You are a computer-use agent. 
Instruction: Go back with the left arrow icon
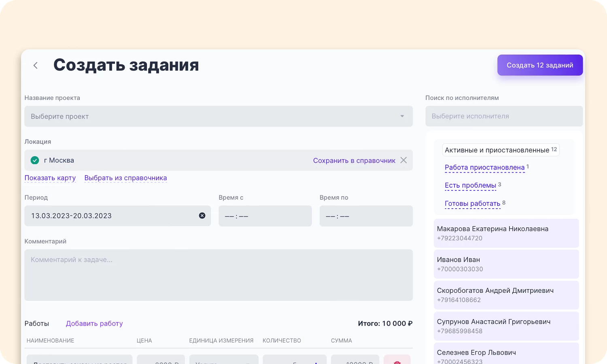(x=36, y=66)
